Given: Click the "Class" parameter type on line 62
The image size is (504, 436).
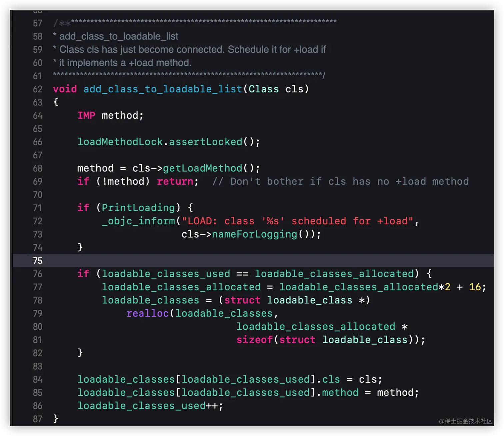Looking at the screenshot, I should tap(264, 89).
